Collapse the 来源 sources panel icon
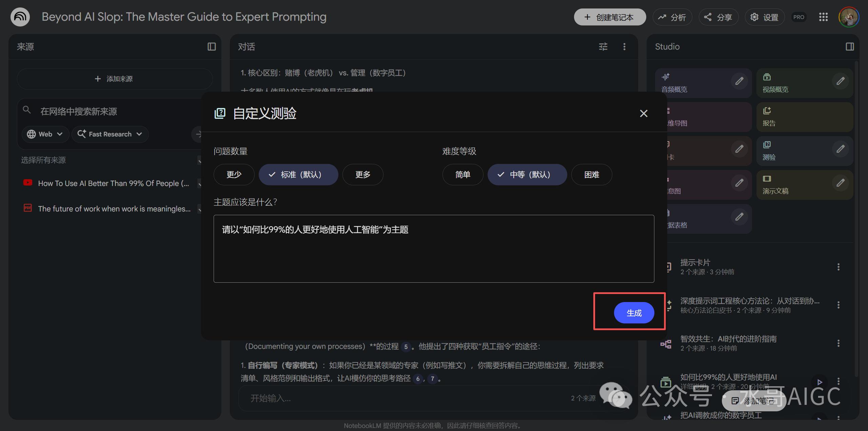Image resolution: width=868 pixels, height=431 pixels. click(x=212, y=46)
